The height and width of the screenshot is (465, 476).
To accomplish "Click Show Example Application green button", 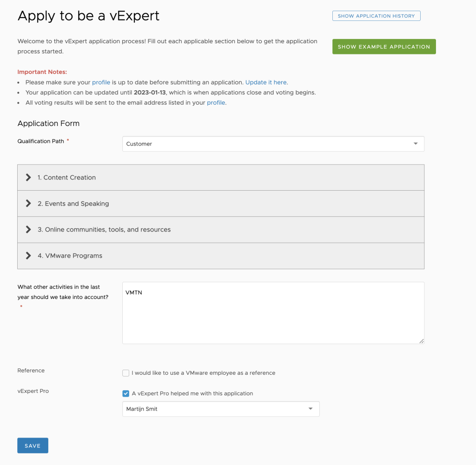I will 384,46.
